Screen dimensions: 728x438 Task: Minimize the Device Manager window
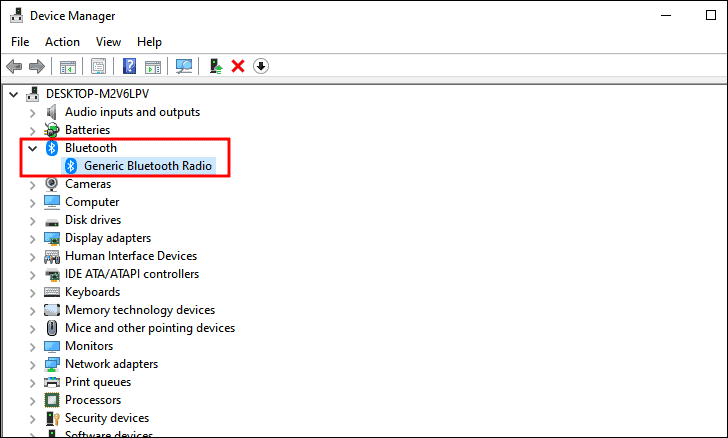[666, 15]
